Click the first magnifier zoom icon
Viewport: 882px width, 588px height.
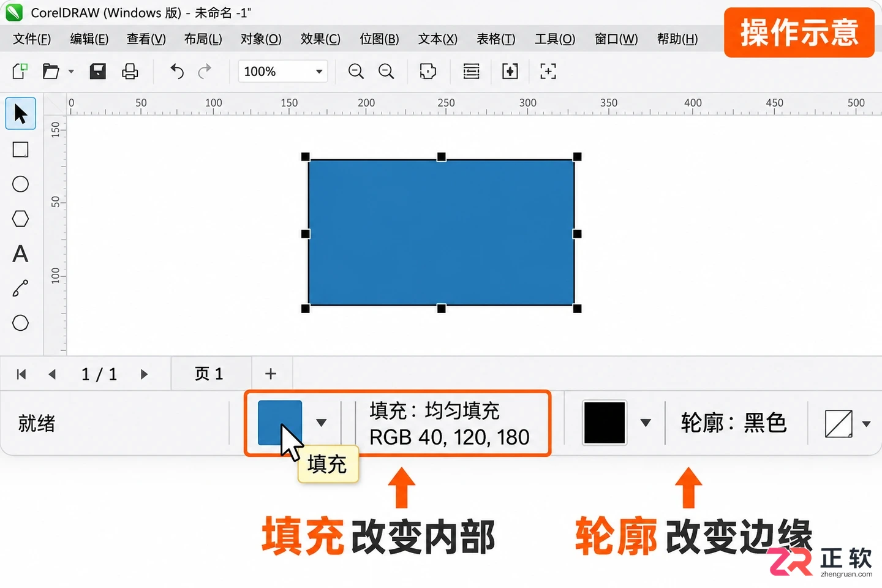[x=356, y=72]
